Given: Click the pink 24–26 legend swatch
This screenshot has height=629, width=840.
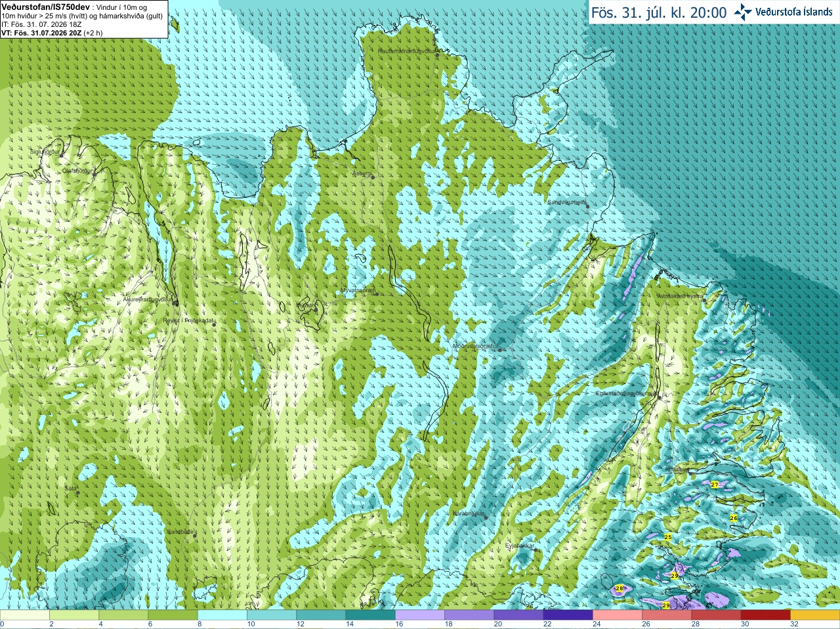Looking at the screenshot, I should pyautogui.click(x=617, y=615).
